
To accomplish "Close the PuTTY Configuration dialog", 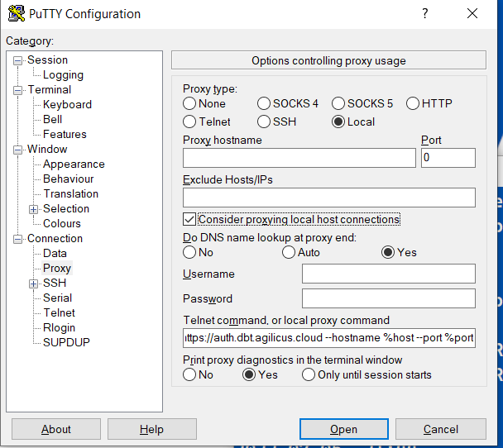I will coord(472,13).
